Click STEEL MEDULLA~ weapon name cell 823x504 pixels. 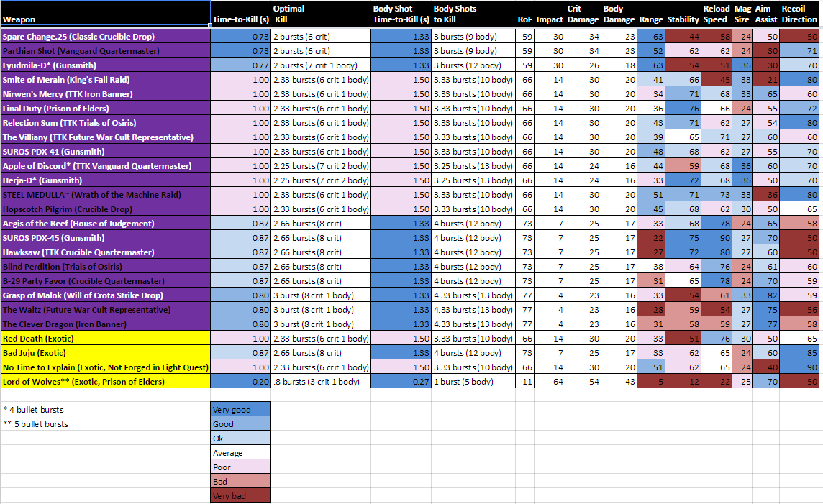tap(106, 195)
